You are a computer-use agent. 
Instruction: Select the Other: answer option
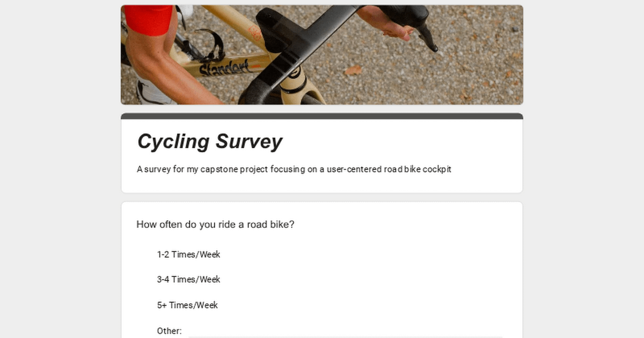click(169, 331)
